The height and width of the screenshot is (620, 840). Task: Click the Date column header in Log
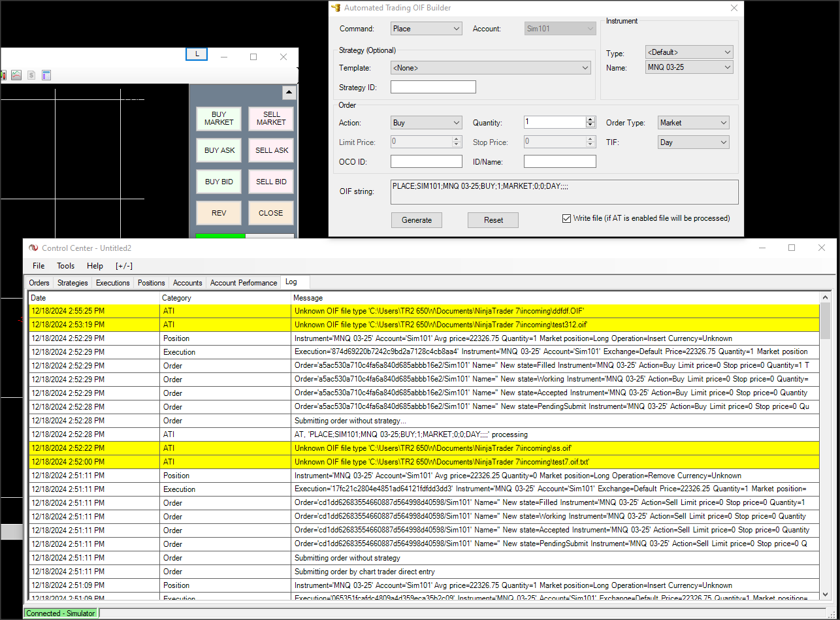coord(94,298)
